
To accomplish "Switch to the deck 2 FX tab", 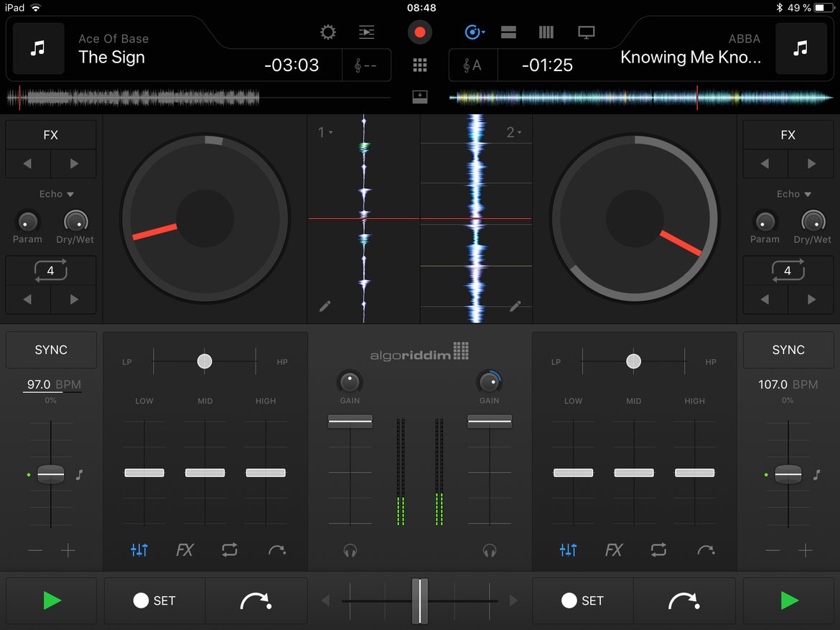I will click(614, 550).
